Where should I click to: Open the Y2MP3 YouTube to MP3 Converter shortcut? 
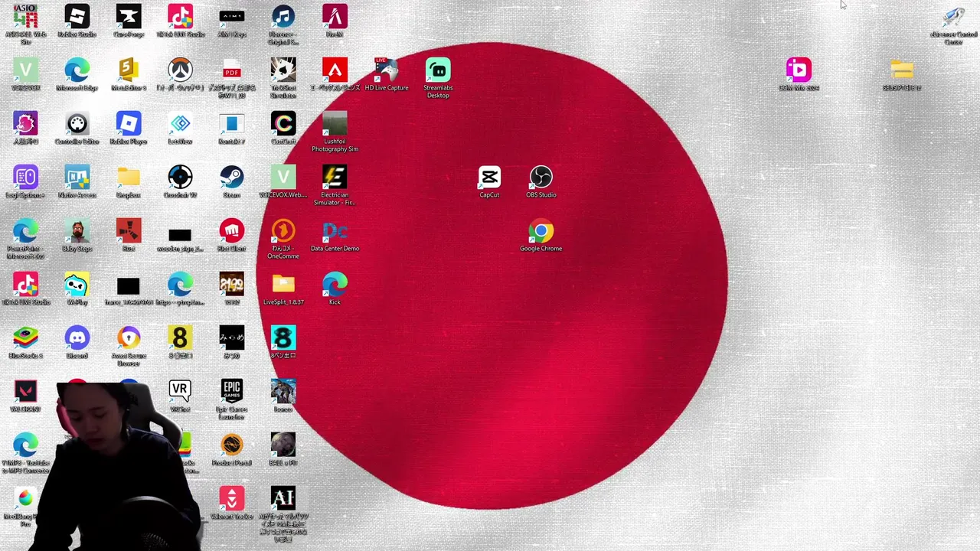pyautogui.click(x=25, y=453)
